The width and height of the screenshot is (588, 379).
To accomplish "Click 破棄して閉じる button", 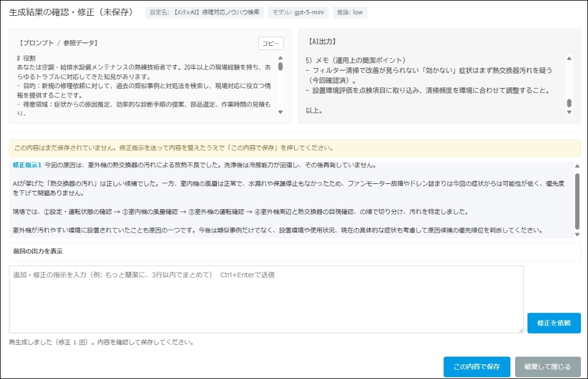I will [547, 367].
